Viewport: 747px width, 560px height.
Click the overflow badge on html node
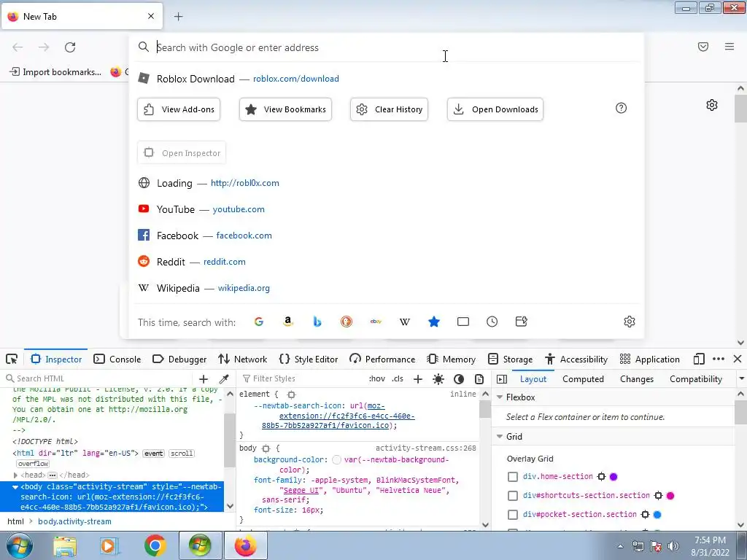tap(33, 464)
